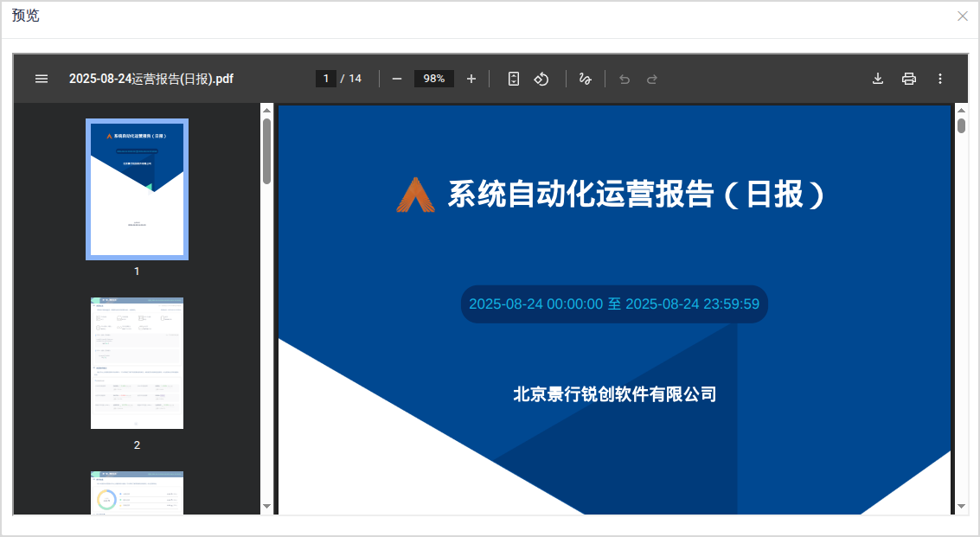
Task: Select the partially visible page 3 thumbnail
Action: (x=137, y=493)
